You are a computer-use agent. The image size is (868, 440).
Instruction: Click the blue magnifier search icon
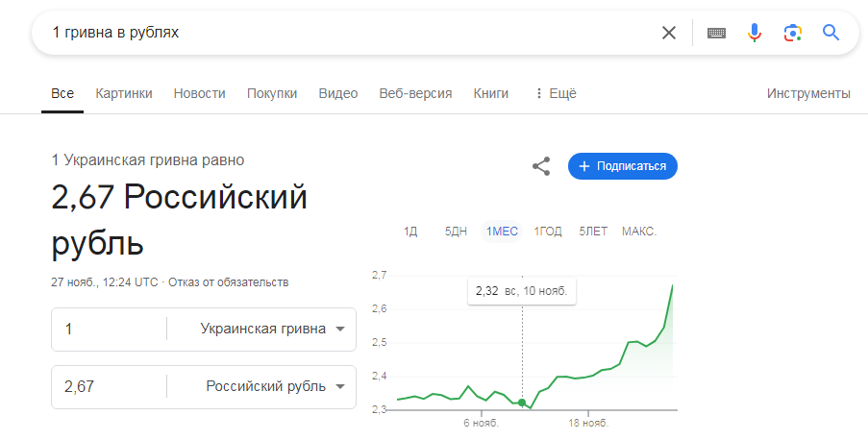pos(831,34)
